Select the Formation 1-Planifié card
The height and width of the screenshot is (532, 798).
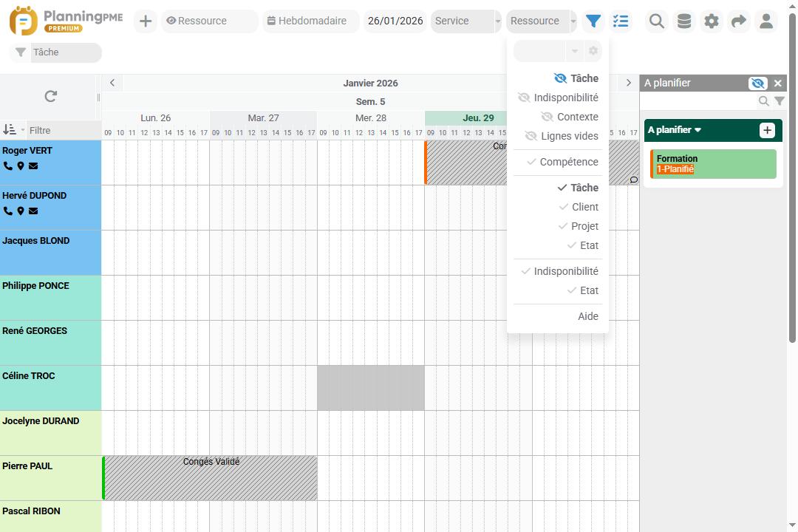(713, 164)
